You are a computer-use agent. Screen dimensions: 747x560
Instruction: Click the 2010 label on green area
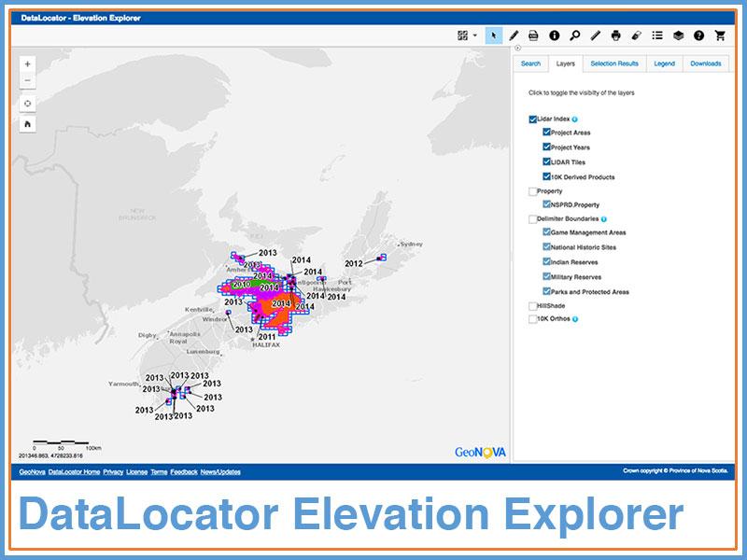242,285
